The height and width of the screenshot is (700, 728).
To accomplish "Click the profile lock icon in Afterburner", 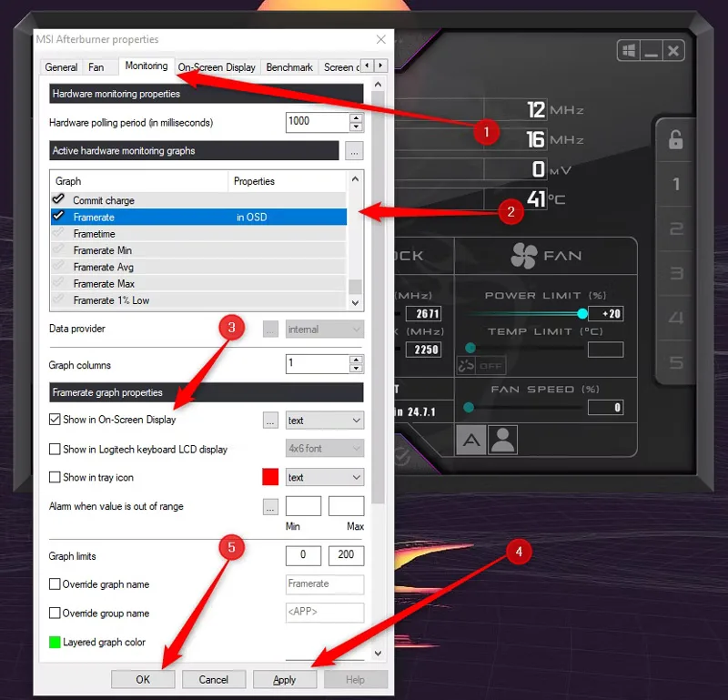I will (675, 139).
